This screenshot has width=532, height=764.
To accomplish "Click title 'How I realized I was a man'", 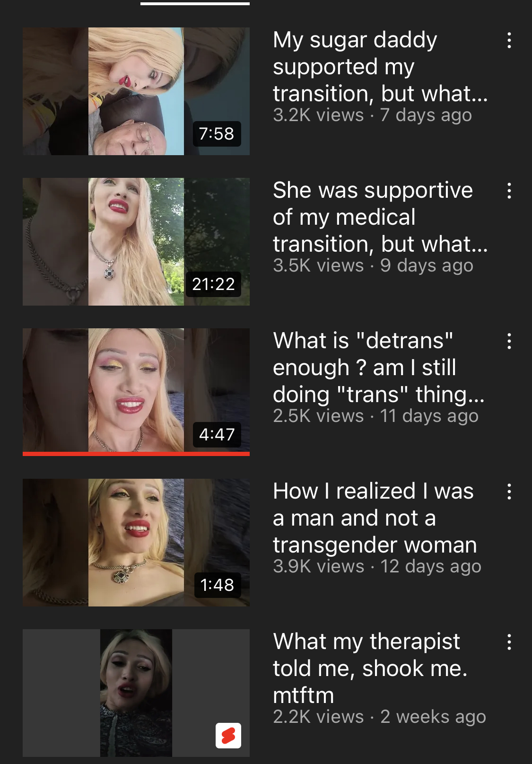I will [x=375, y=518].
